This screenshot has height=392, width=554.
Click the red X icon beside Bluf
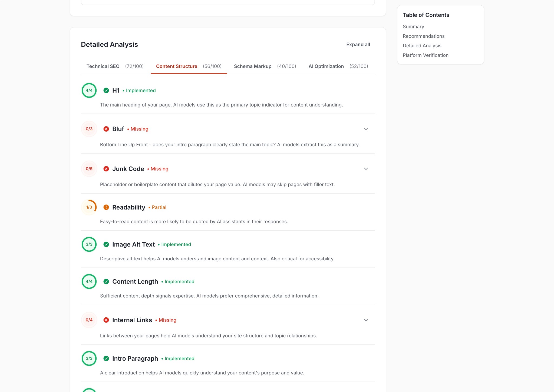pos(106,129)
